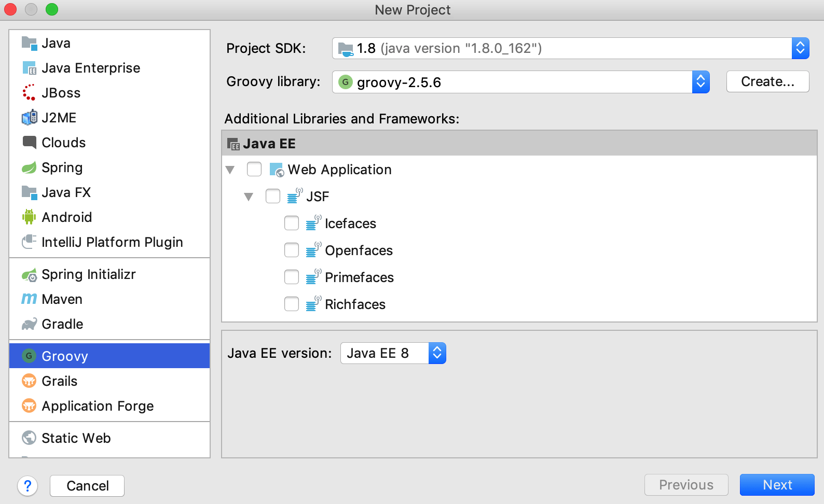Pick the Java FX folder icon
This screenshot has height=504, width=824.
(x=29, y=192)
